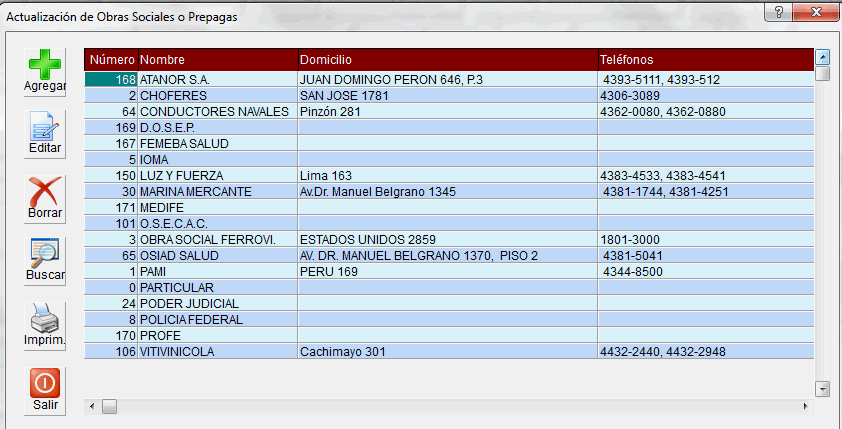The width and height of the screenshot is (842, 429).
Task: Select the PROFE row
Action: 449,336
